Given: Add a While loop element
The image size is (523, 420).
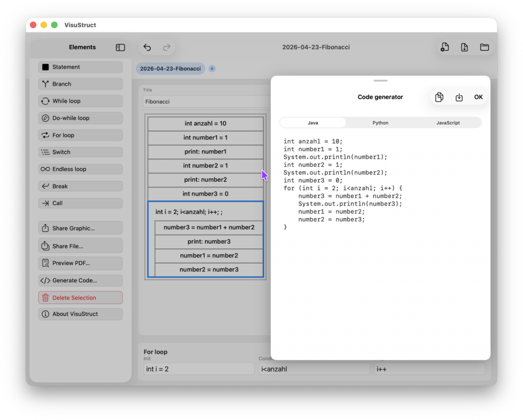Looking at the screenshot, I should [x=80, y=101].
